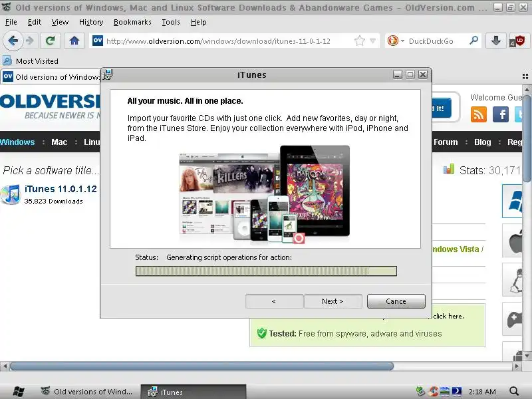Open the downloads arrow toolbar button

[x=495, y=41]
